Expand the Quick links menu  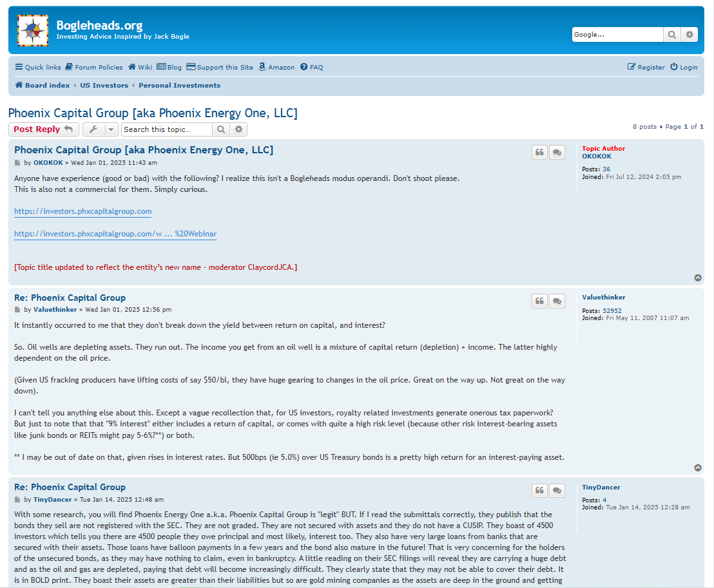[38, 67]
